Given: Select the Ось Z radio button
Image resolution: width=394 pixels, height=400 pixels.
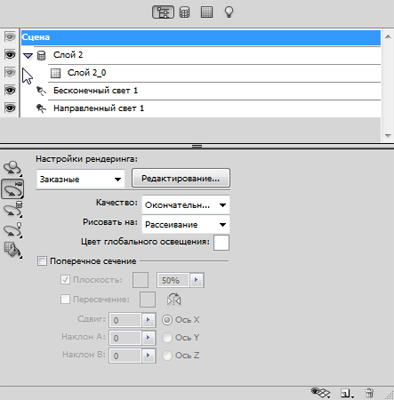Looking at the screenshot, I should (x=167, y=356).
